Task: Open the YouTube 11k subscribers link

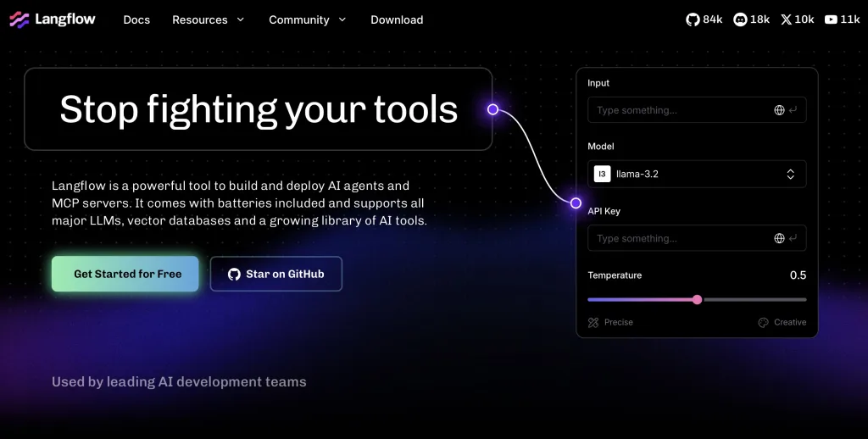Action: [842, 19]
